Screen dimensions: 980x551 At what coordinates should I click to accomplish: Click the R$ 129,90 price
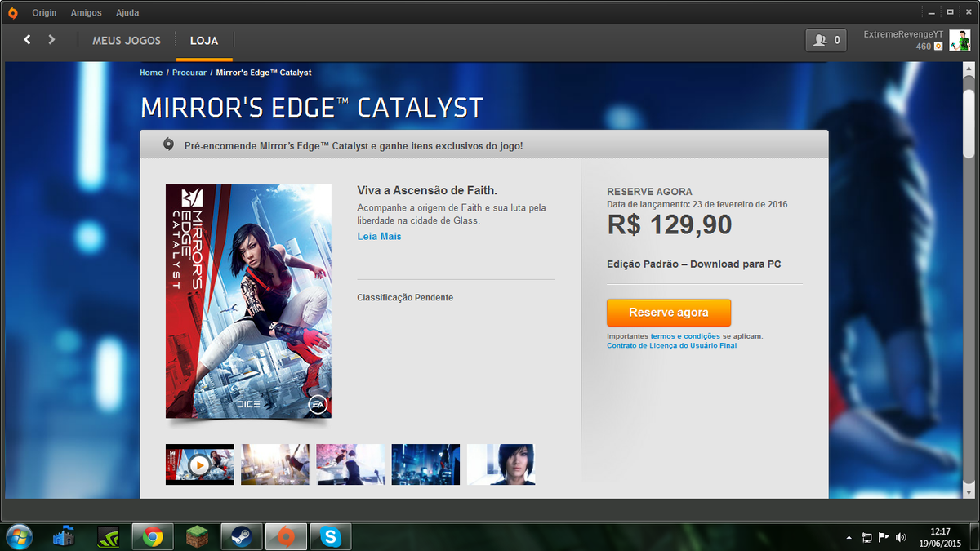(670, 225)
